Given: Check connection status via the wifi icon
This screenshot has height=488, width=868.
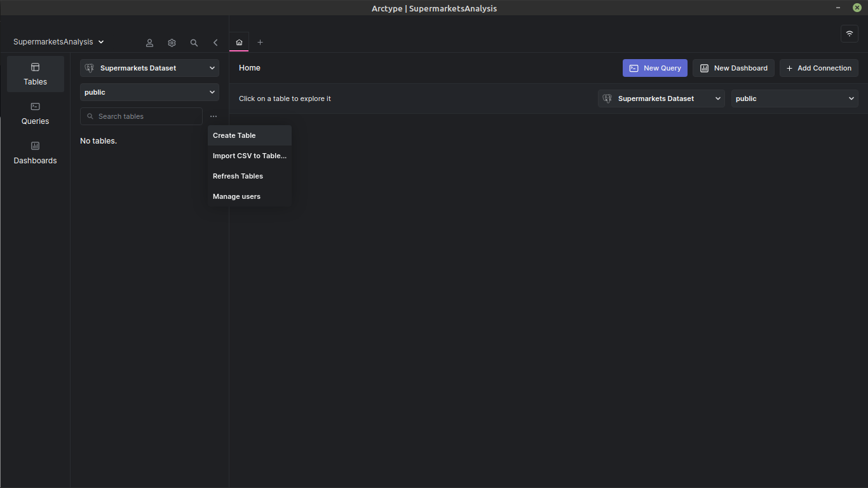Looking at the screenshot, I should (x=850, y=33).
